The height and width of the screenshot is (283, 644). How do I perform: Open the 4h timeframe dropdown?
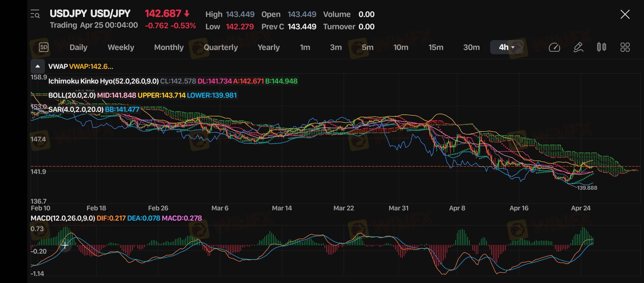(507, 47)
